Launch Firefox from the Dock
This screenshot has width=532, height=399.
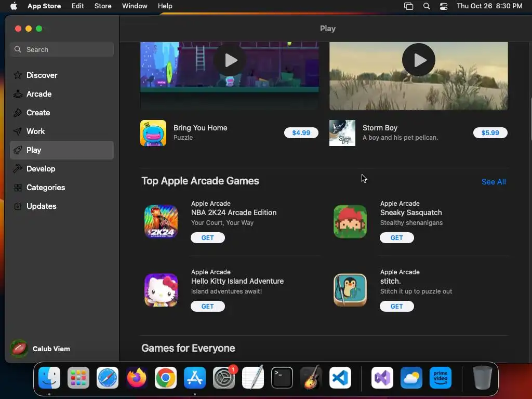pyautogui.click(x=137, y=378)
